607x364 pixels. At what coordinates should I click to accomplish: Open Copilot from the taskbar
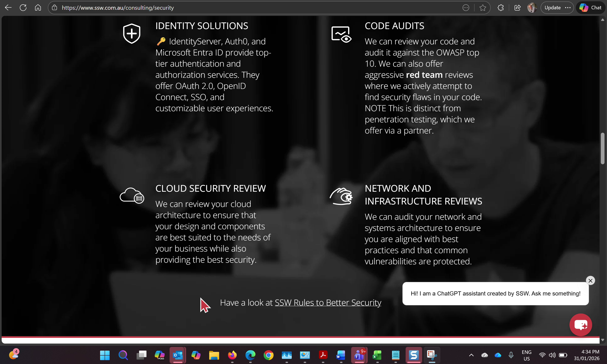[196, 355]
